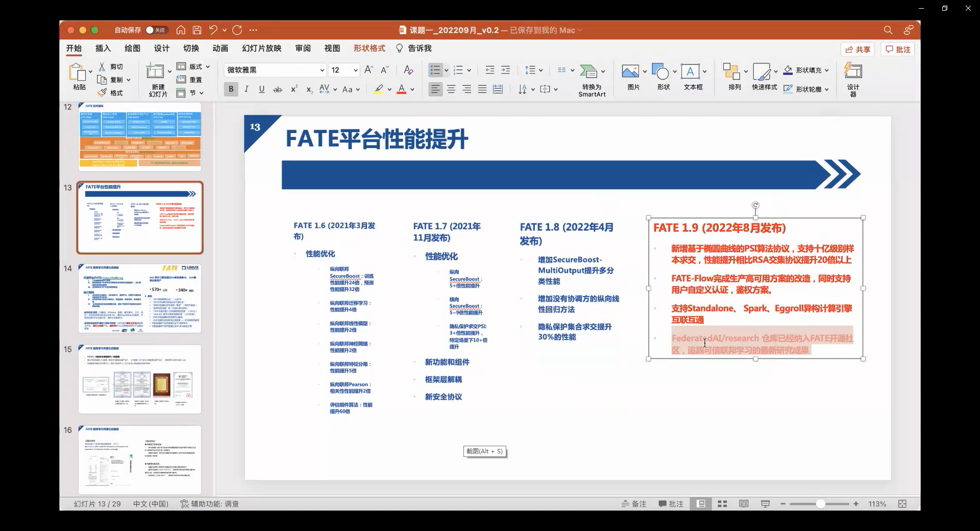This screenshot has width=980, height=531.
Task: Toggle the 批注 comments in status bar
Action: coord(671,504)
